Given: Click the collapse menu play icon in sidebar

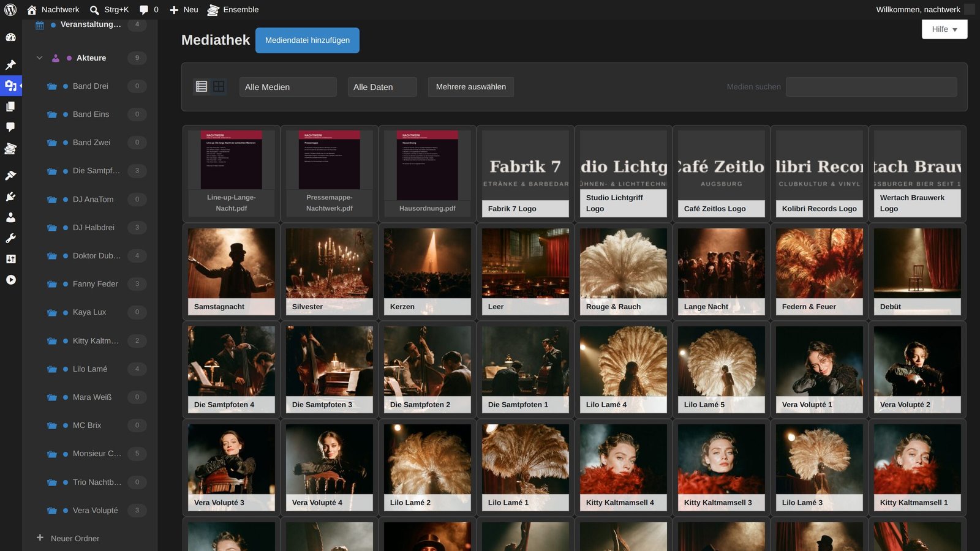Looking at the screenshot, I should pos(10,280).
